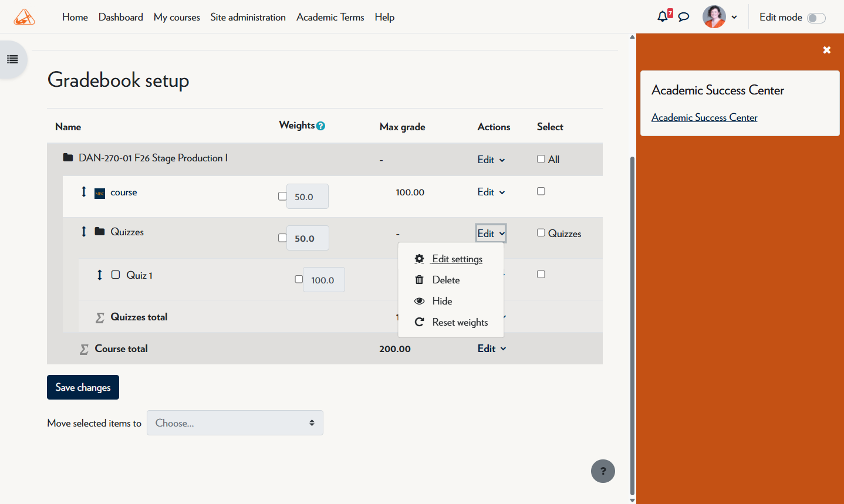The image size is (844, 504).
Task: Select Hide in the Quizzes menu
Action: (451, 301)
